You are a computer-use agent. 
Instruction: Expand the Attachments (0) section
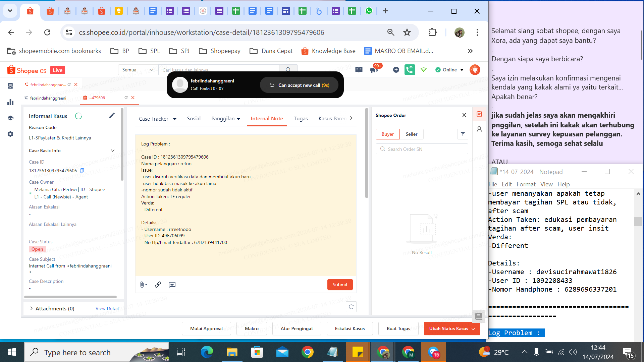pos(32,308)
